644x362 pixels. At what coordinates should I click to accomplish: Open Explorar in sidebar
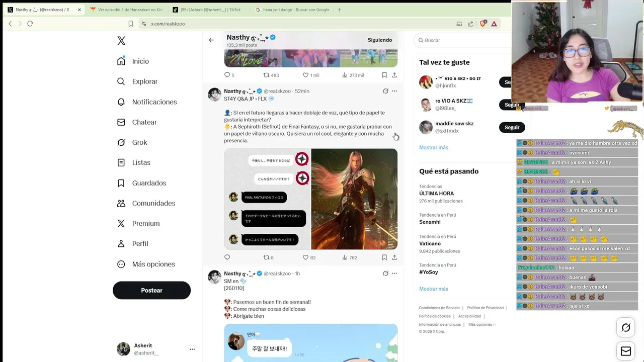point(137,81)
